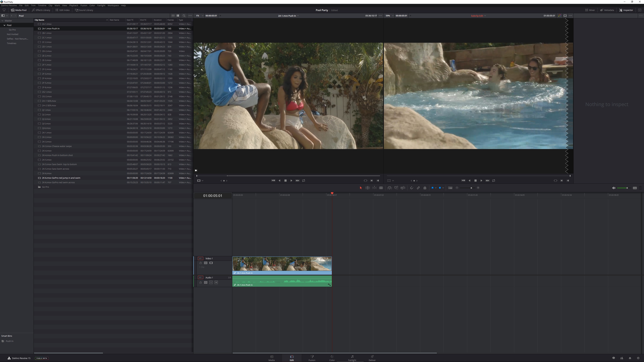This screenshot has width=644, height=362.
Task: Toggle the DIM audio button
Action: (635, 188)
